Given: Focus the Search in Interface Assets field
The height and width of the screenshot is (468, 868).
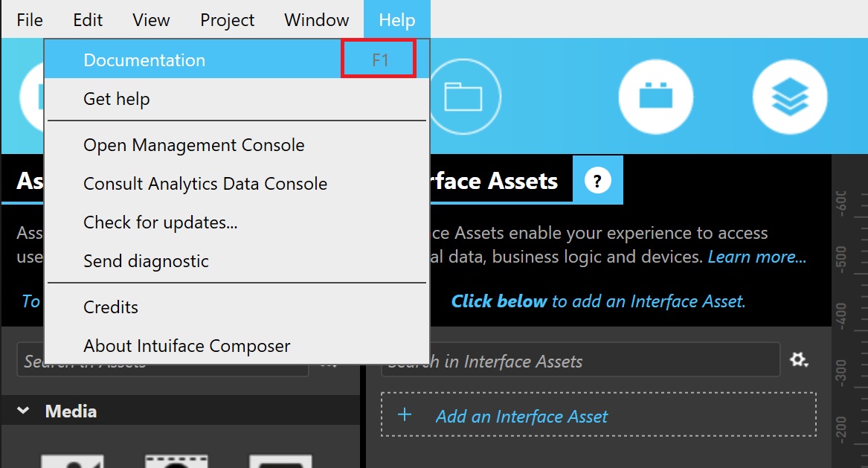Looking at the screenshot, I should click(x=581, y=361).
